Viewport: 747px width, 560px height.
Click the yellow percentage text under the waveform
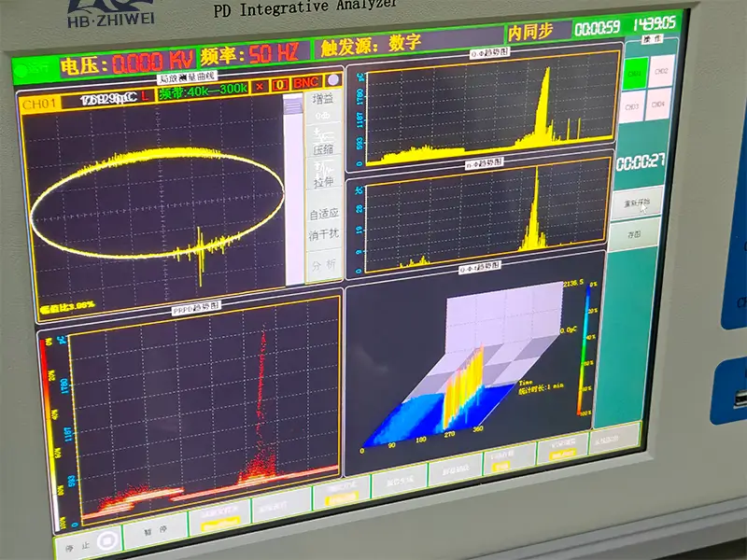[67, 307]
